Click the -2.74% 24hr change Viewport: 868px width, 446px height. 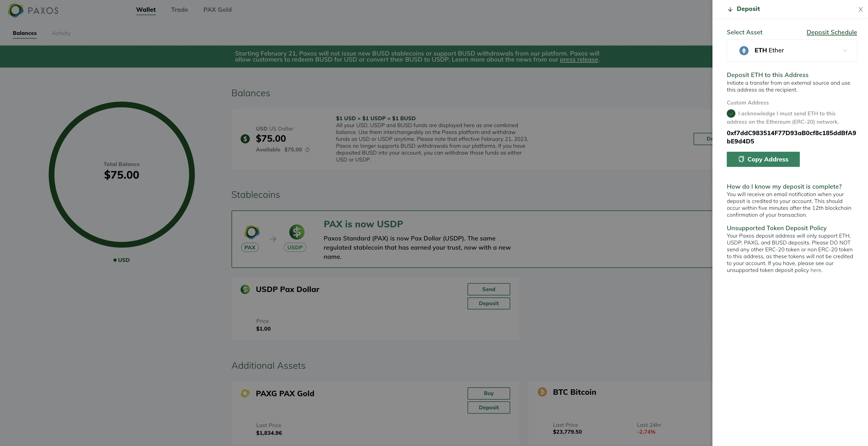click(646, 432)
